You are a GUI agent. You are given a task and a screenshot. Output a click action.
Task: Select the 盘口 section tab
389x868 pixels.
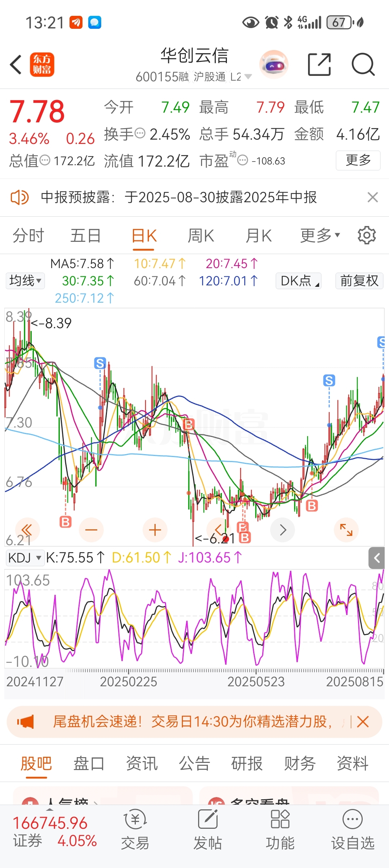(89, 764)
